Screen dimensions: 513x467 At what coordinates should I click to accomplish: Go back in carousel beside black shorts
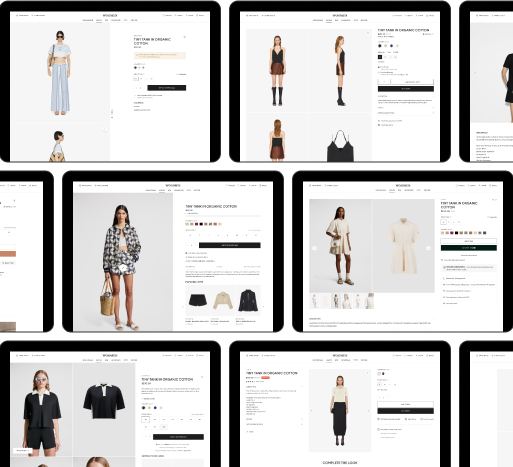pyautogui.click(x=183, y=307)
